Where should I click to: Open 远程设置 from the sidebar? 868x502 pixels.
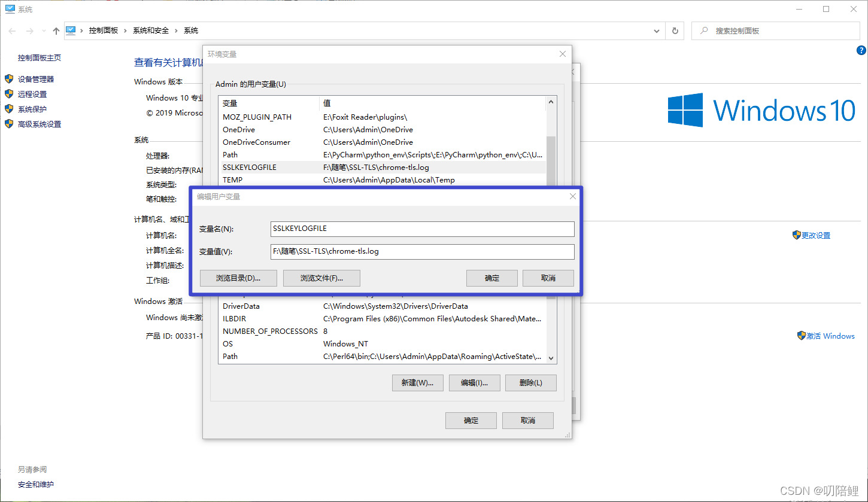(32, 94)
